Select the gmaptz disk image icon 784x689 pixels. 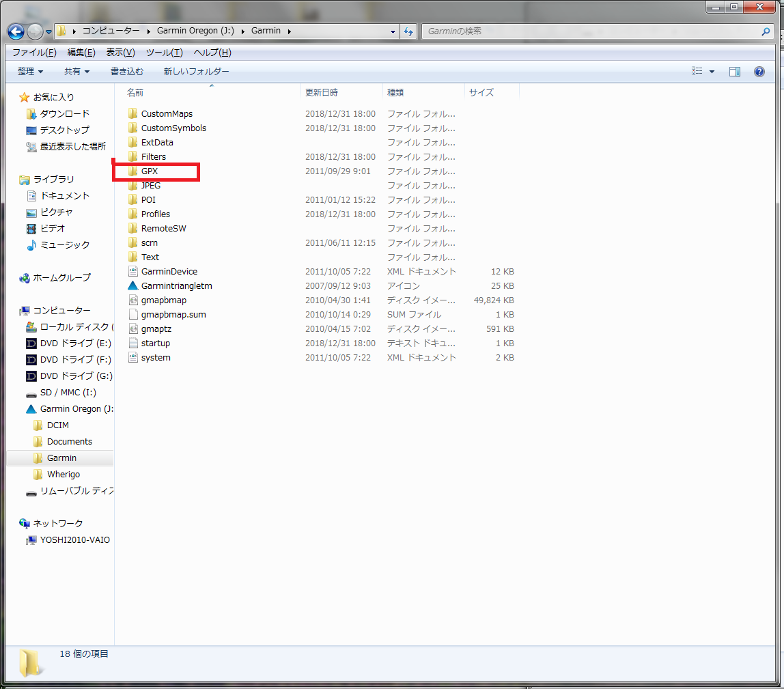point(132,329)
